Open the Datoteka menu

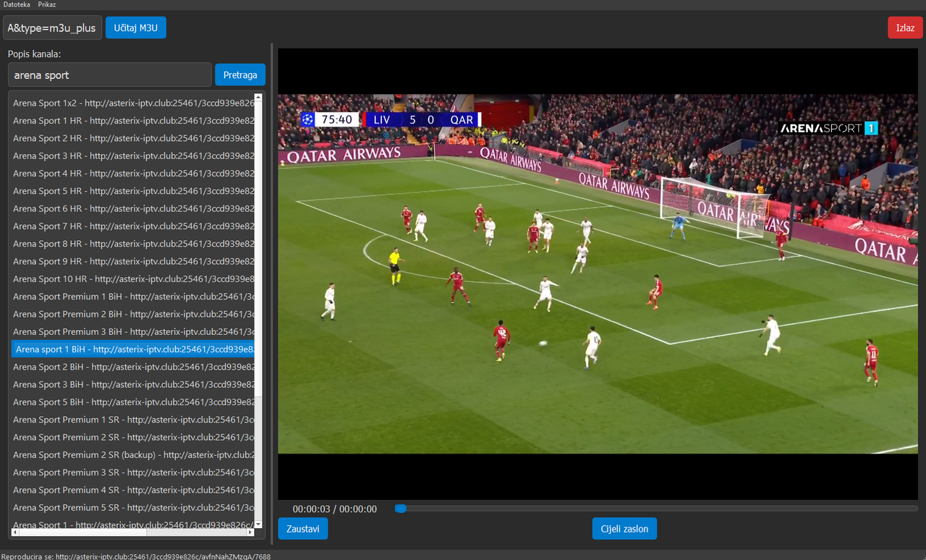pyautogui.click(x=17, y=4)
